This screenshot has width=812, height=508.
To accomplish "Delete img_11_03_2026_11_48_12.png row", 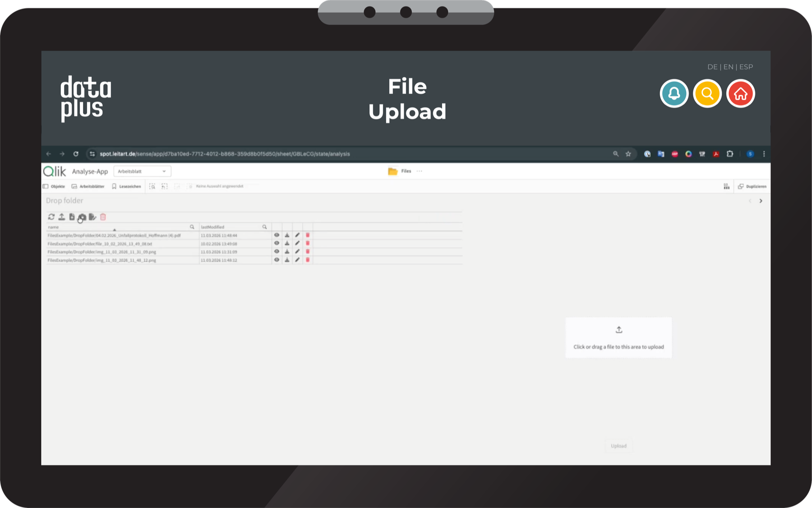I will tap(308, 260).
